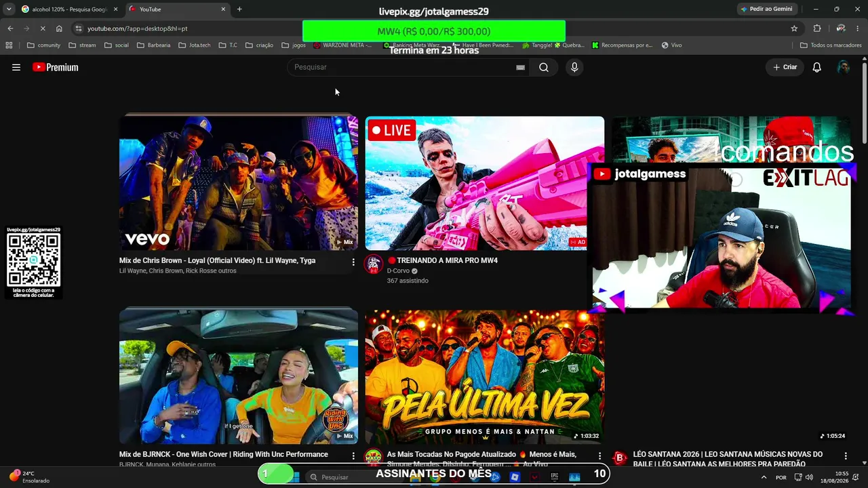The height and width of the screenshot is (488, 868).
Task: Open options for Pagode Atualizado video
Action: click(599, 456)
